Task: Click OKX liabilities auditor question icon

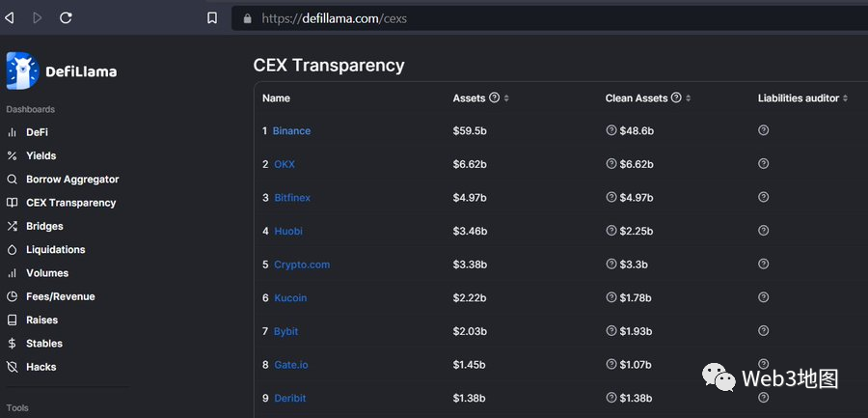Action: click(x=764, y=164)
